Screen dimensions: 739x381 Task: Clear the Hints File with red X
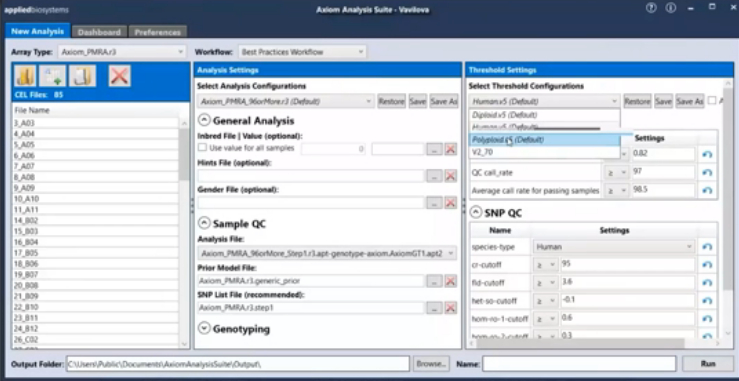click(451, 176)
